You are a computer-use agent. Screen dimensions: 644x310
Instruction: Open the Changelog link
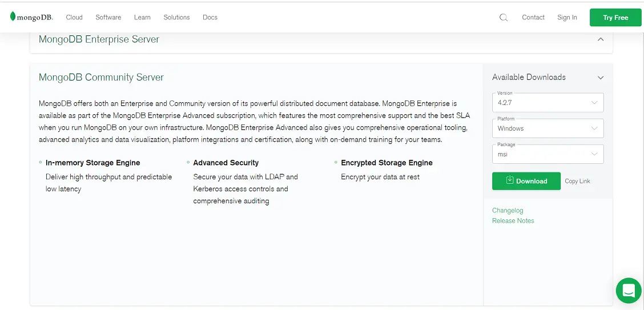point(508,210)
